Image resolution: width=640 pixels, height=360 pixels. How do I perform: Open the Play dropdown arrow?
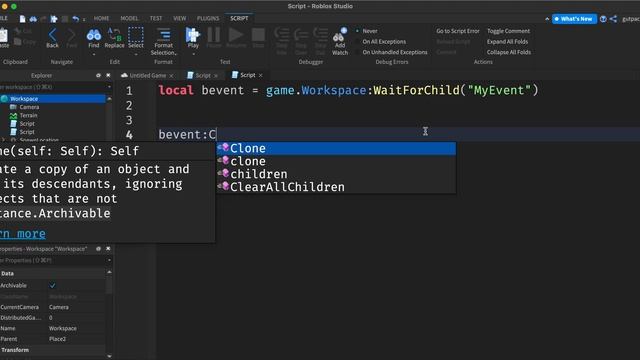pos(193,54)
